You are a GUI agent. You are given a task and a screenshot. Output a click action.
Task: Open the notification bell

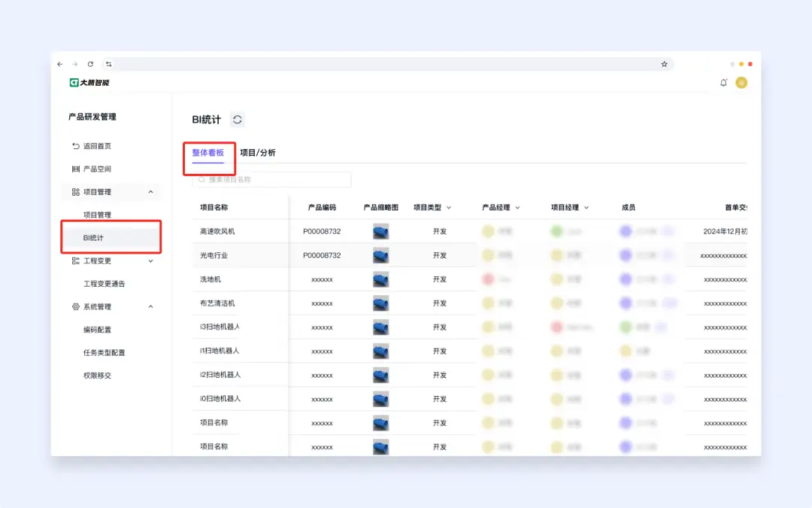(x=723, y=83)
